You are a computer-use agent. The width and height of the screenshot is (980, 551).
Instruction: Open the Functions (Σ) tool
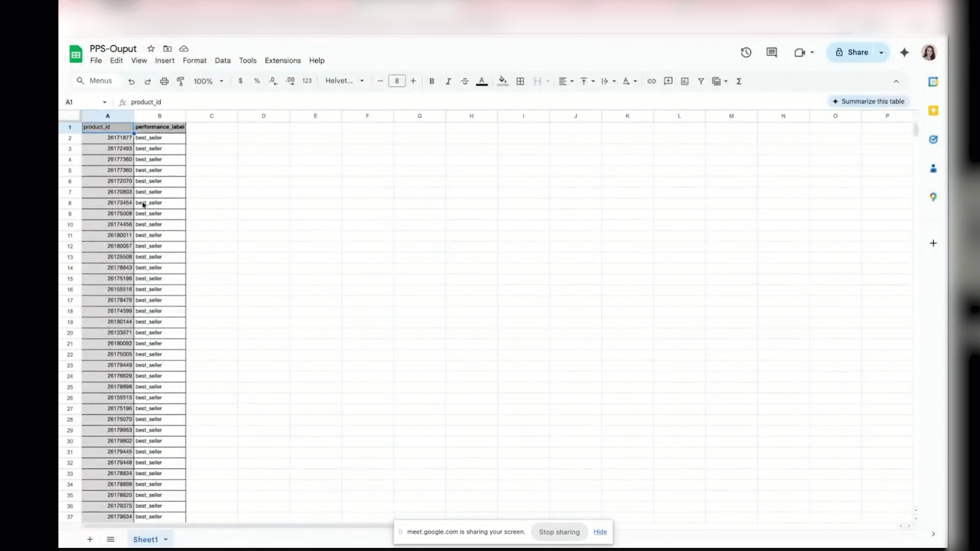pyautogui.click(x=740, y=81)
